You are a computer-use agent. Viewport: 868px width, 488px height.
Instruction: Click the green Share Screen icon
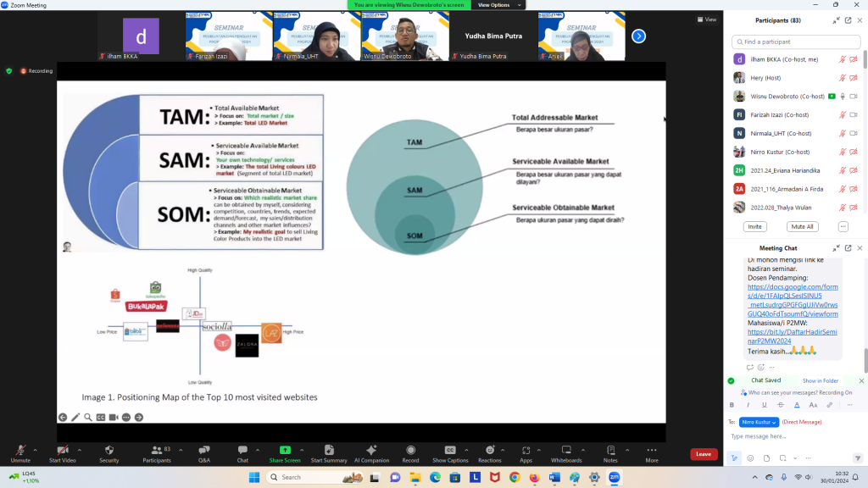click(285, 450)
